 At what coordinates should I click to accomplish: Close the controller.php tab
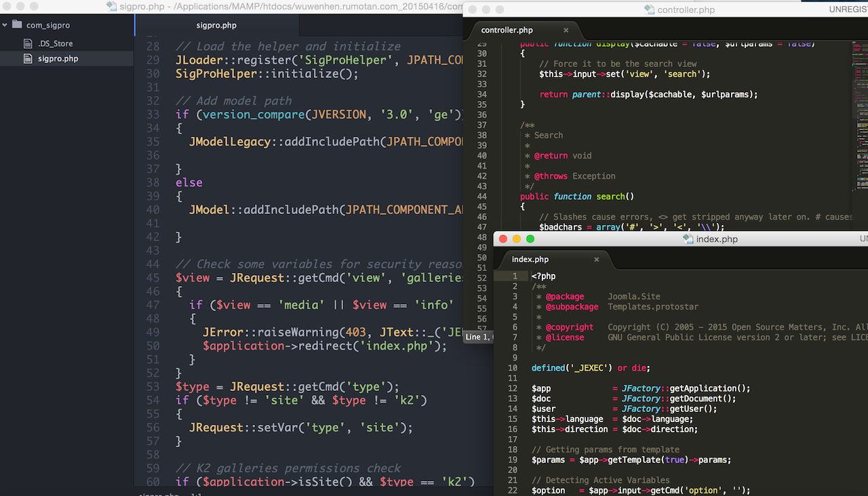(x=566, y=30)
